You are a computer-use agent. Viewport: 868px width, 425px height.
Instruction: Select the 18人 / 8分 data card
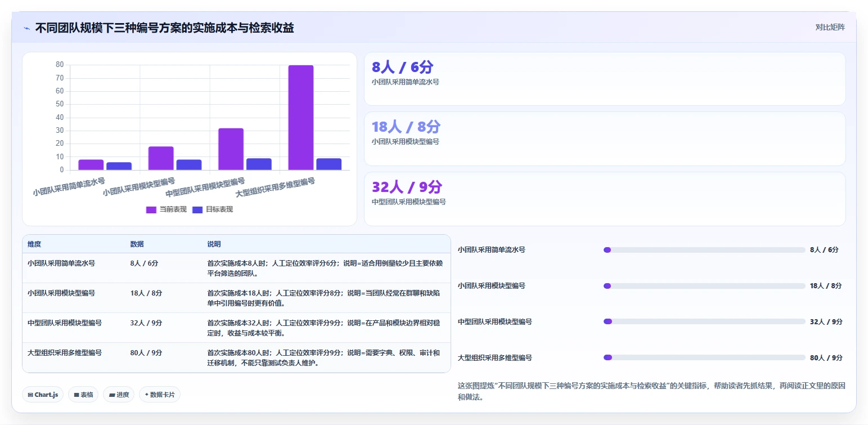(x=605, y=138)
